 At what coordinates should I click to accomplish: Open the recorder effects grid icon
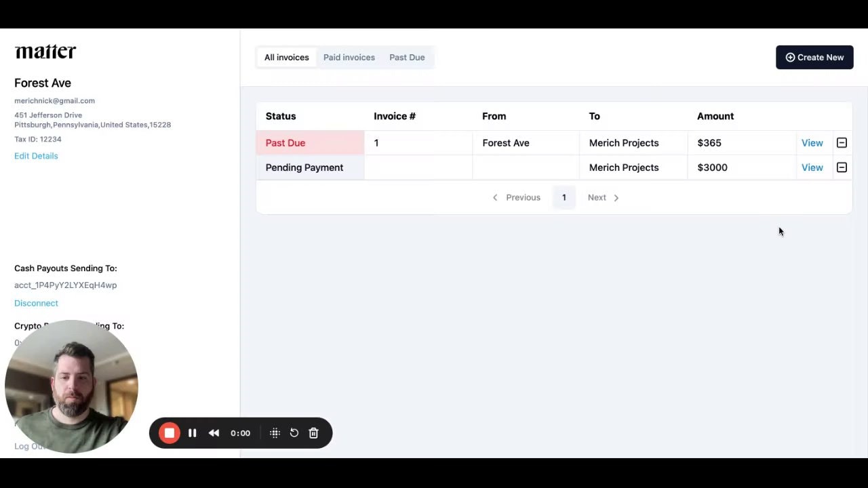[x=275, y=433]
